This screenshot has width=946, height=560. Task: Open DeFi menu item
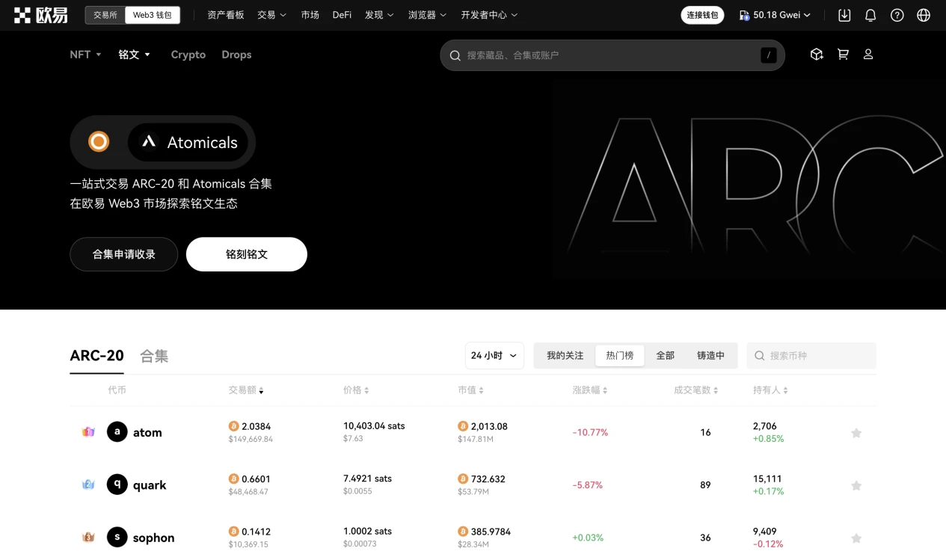coord(342,15)
